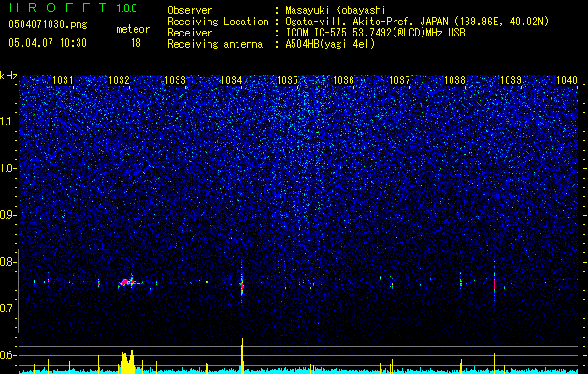Click the tallest yellow intensity peak at 1034

point(242,355)
